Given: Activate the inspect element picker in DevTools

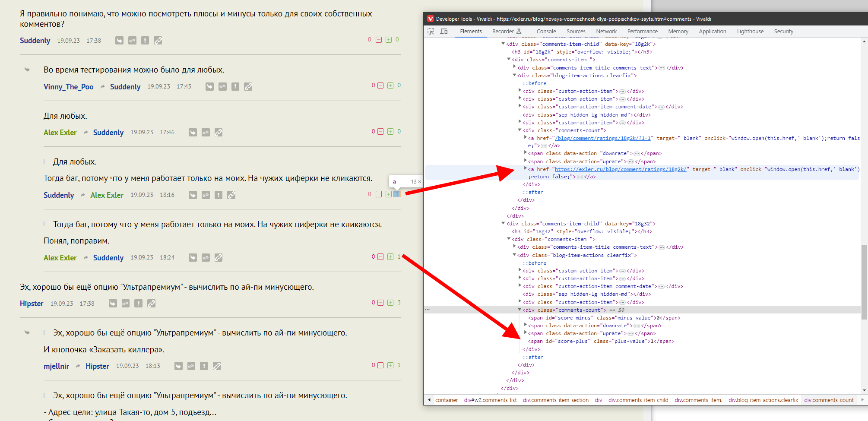Looking at the screenshot, I should coord(431,32).
